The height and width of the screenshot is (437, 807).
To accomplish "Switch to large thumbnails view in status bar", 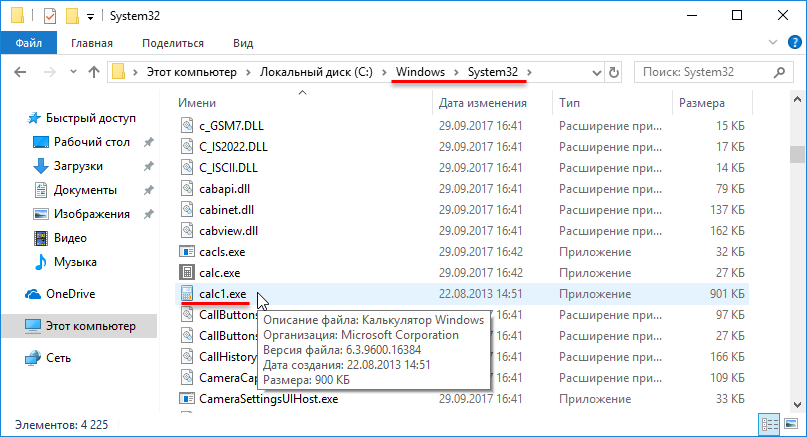I will coord(787,422).
